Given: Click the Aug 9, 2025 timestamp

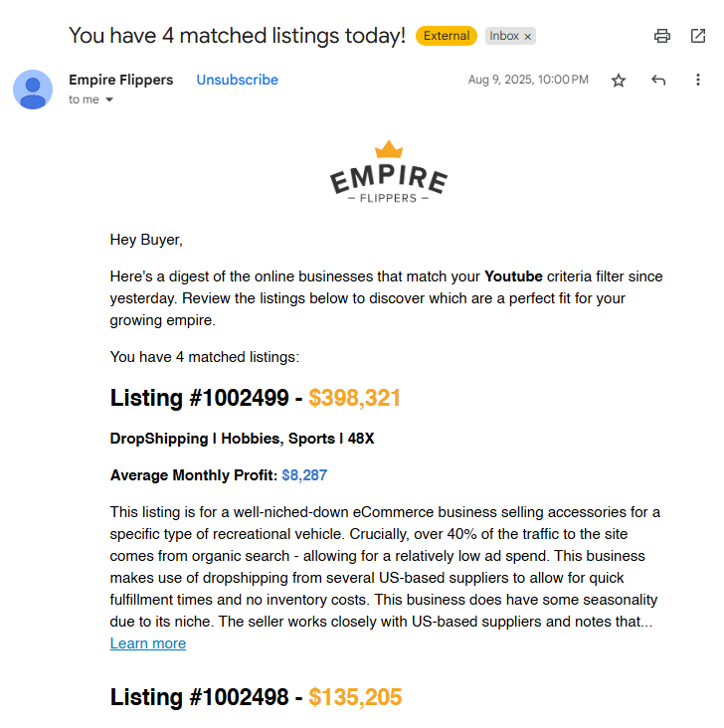Looking at the screenshot, I should [x=528, y=80].
